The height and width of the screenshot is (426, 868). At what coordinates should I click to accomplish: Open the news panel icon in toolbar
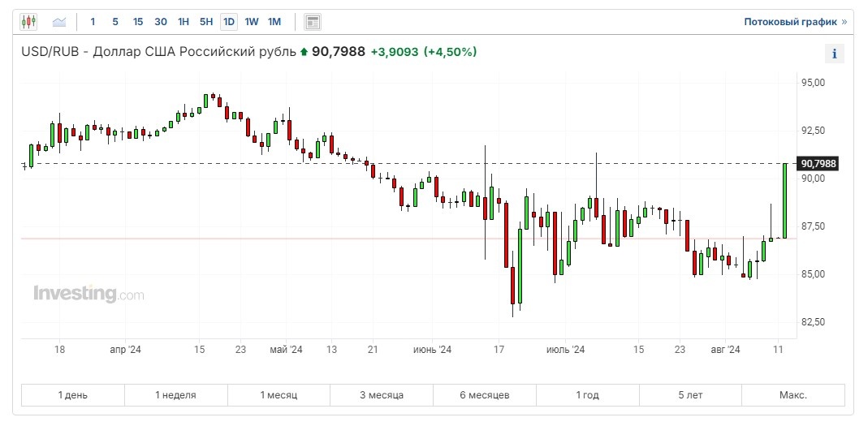(313, 22)
